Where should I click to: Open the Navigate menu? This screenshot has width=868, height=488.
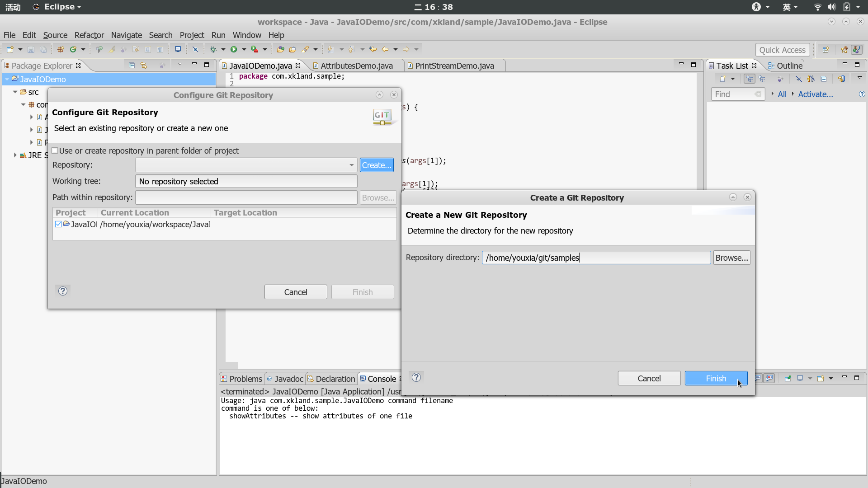coord(127,35)
